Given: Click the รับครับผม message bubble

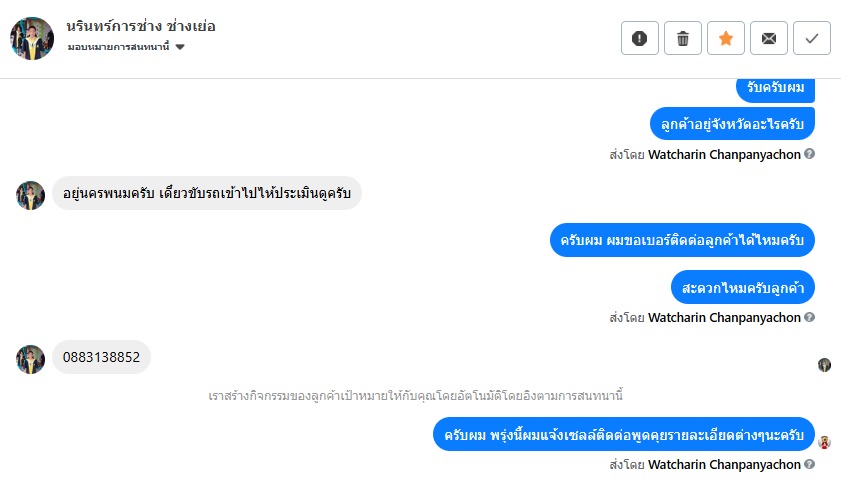Looking at the screenshot, I should pyautogui.click(x=776, y=87).
